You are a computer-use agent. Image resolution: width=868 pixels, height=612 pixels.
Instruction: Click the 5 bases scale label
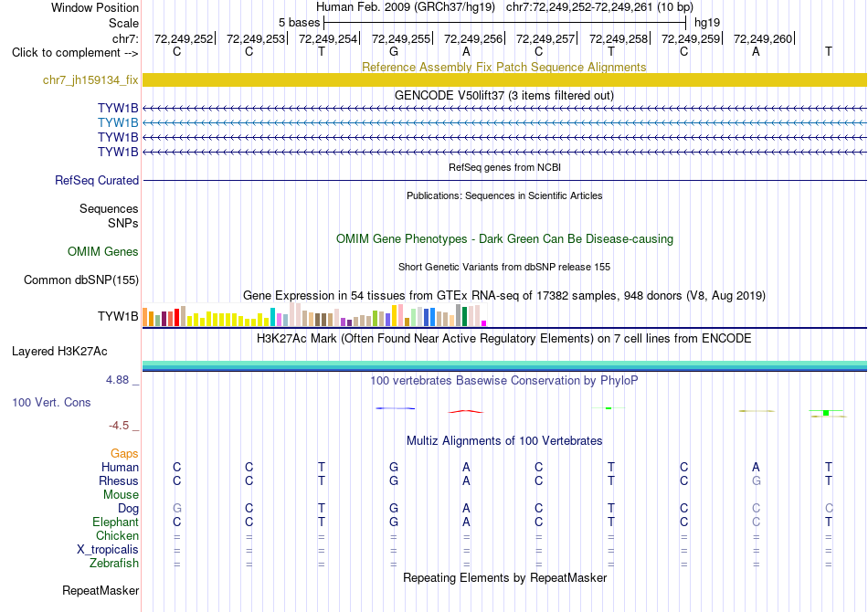coord(299,23)
